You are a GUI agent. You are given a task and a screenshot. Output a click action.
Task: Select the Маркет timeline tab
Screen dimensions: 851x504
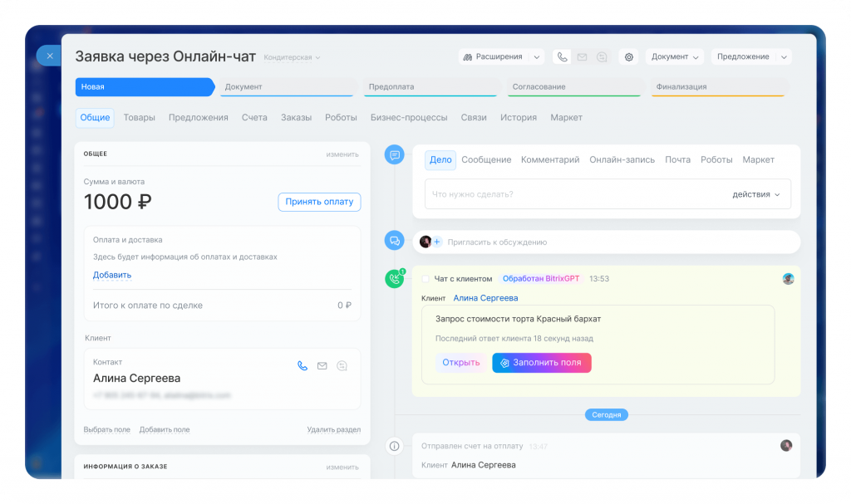[758, 160]
